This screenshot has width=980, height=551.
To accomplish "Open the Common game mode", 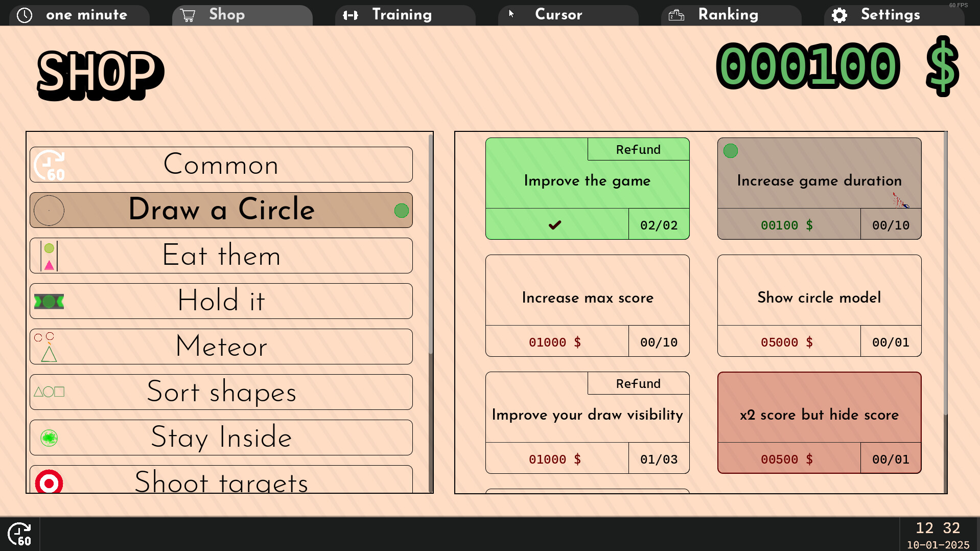I will tap(221, 165).
